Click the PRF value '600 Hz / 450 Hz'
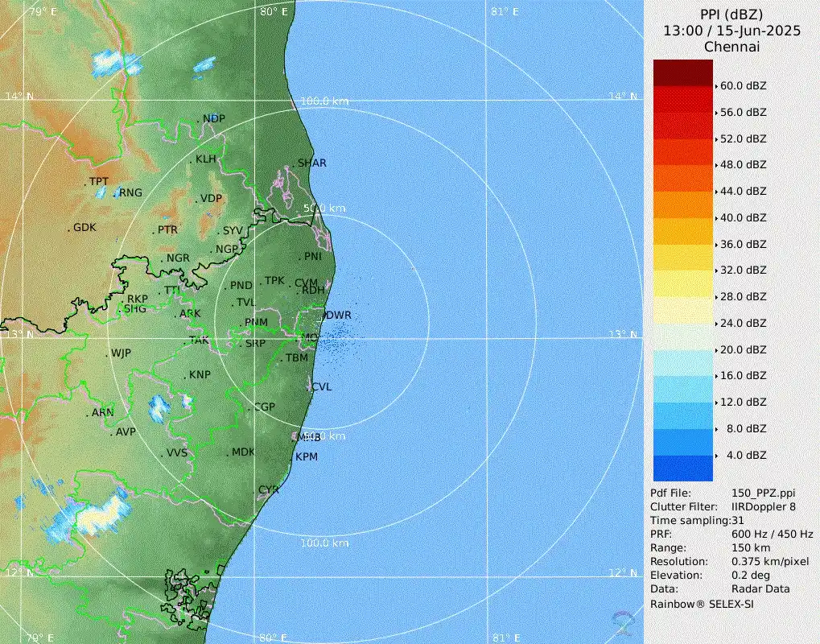Image resolution: width=820 pixels, height=644 pixels. (x=773, y=535)
